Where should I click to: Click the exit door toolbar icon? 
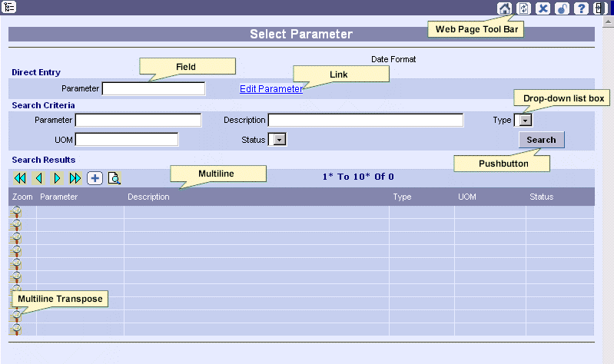pos(600,8)
